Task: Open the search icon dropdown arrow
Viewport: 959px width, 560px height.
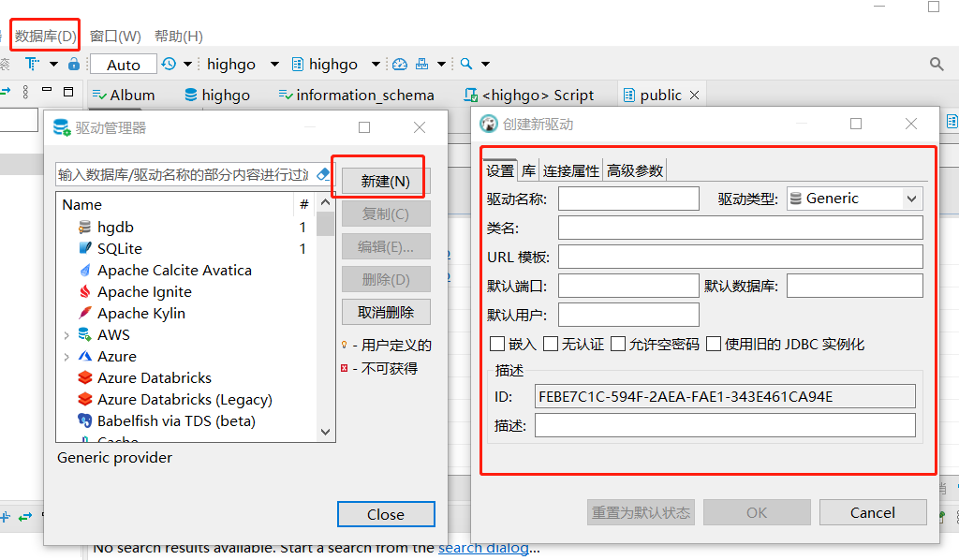Action: [x=486, y=65]
